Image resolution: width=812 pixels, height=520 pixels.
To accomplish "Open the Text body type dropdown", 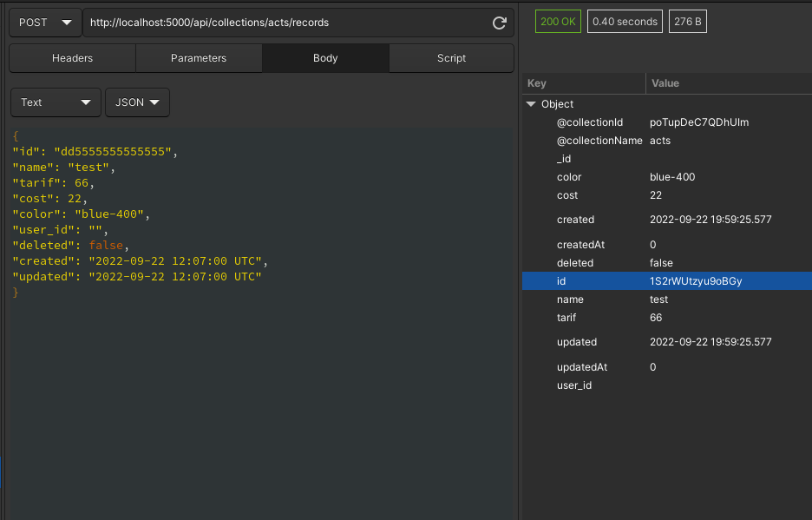I will (x=55, y=102).
